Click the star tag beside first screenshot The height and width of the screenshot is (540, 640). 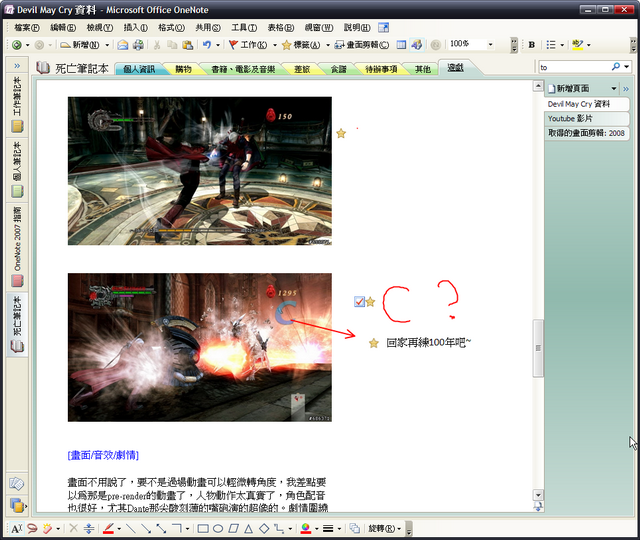pos(341,133)
